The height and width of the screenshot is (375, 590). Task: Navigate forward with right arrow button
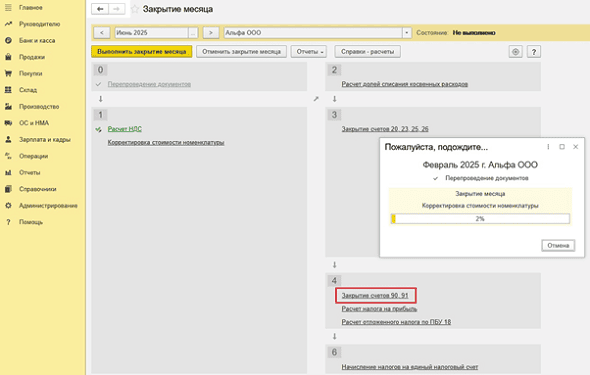coord(117,9)
